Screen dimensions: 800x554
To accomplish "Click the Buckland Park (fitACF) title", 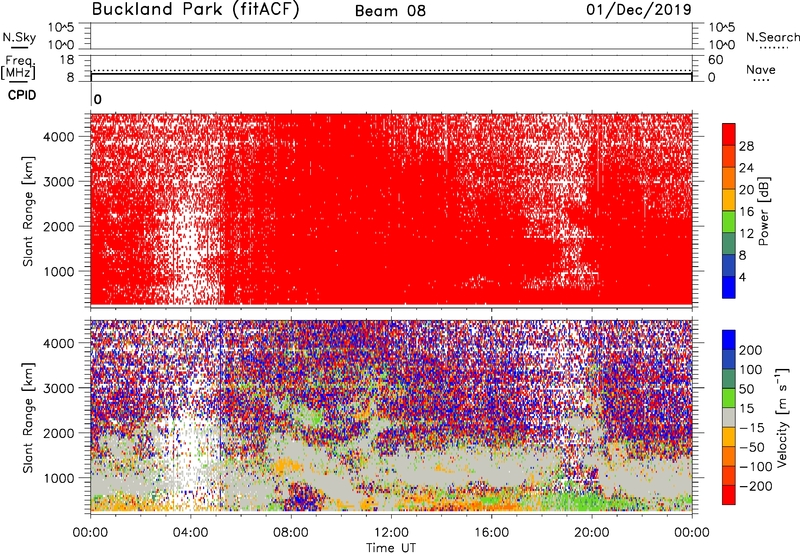I will pos(195,9).
